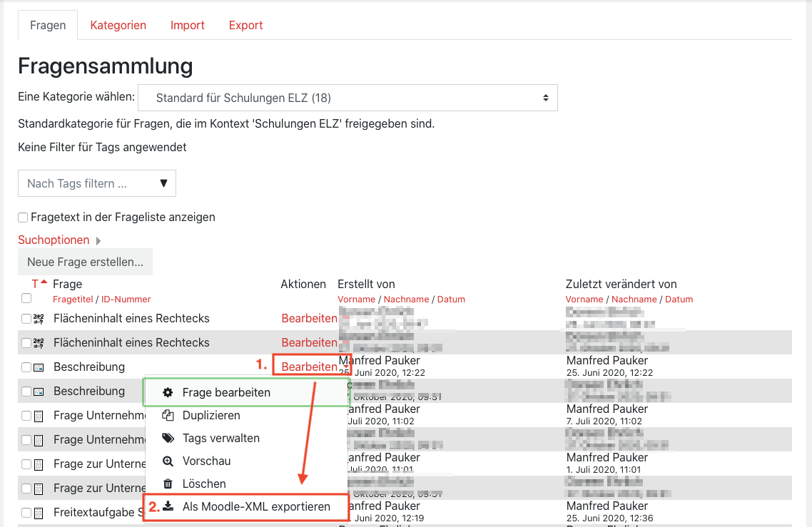This screenshot has width=812, height=527.
Task: Click the tags icon for Tags verwalten
Action: [168, 439]
